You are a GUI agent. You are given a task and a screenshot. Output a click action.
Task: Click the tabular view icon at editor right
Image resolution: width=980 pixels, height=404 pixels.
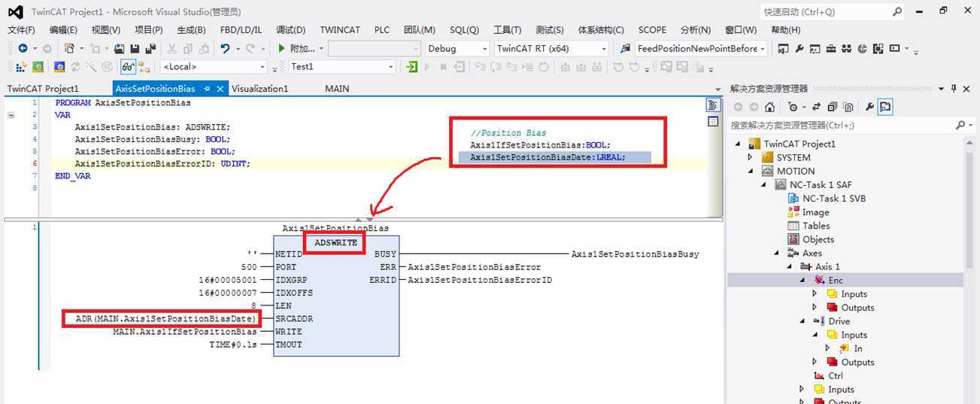713,121
